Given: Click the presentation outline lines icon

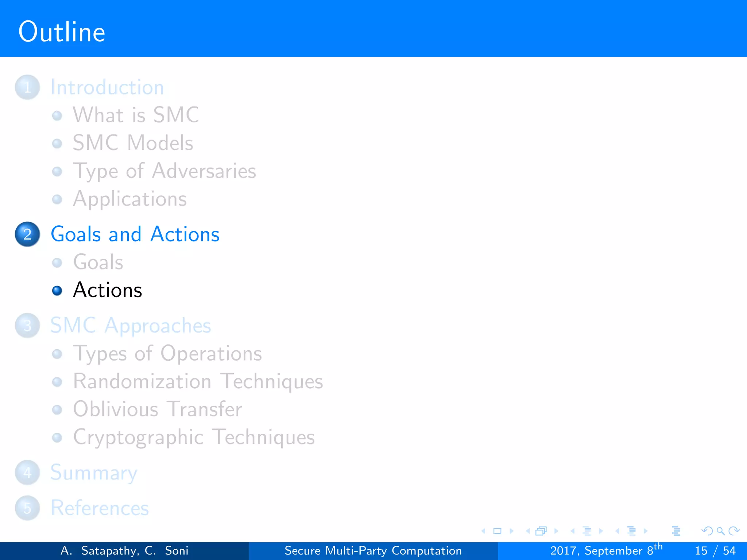Looking at the screenshot, I should pyautogui.click(x=676, y=531).
